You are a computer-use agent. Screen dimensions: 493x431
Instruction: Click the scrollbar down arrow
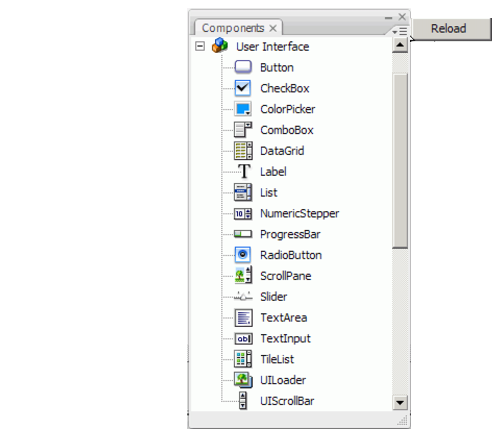[400, 402]
